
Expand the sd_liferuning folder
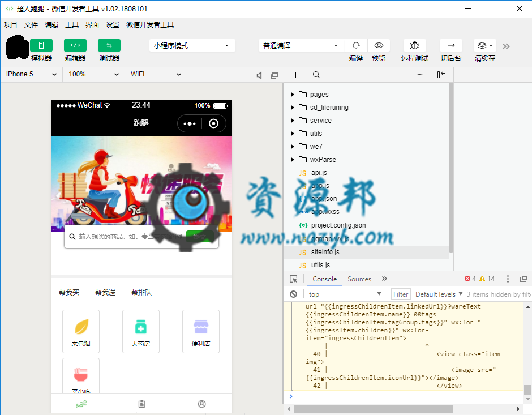293,107
